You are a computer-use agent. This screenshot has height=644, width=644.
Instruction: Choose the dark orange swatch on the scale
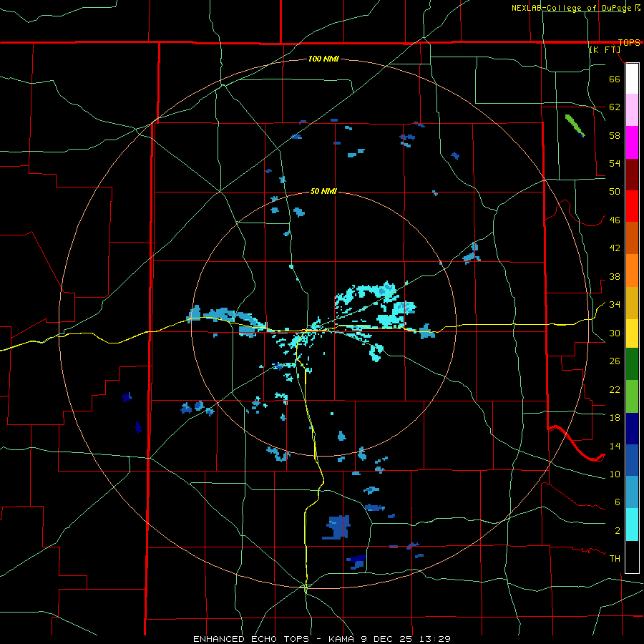click(632, 238)
